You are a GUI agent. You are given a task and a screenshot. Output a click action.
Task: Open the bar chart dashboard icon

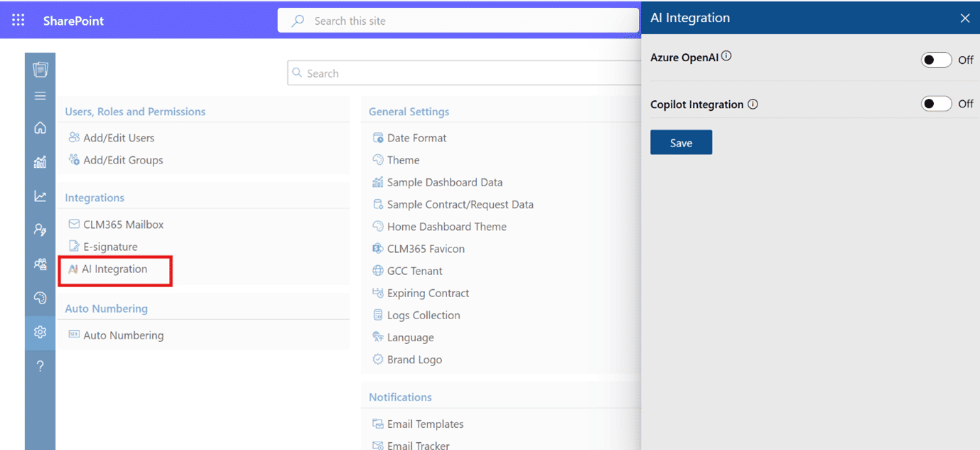pos(40,162)
